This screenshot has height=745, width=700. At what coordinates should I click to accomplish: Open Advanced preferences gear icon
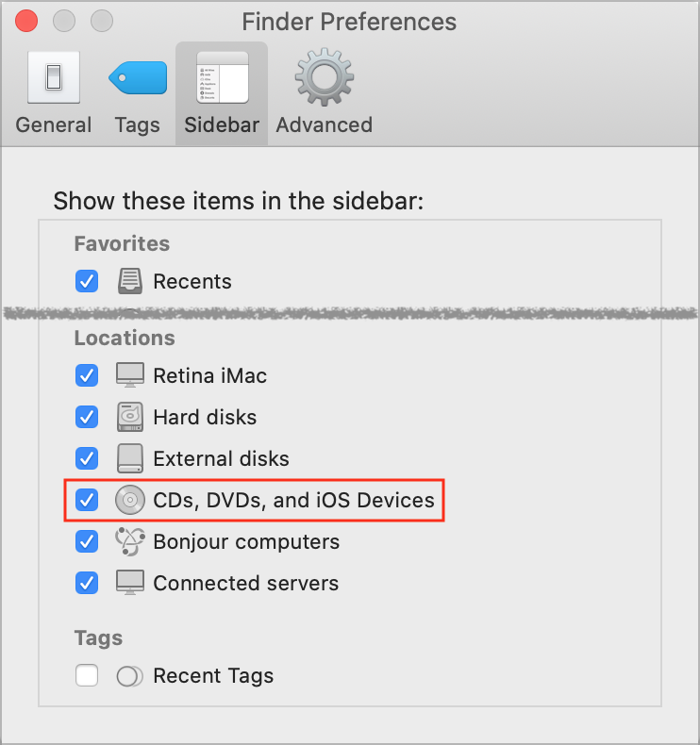(325, 77)
